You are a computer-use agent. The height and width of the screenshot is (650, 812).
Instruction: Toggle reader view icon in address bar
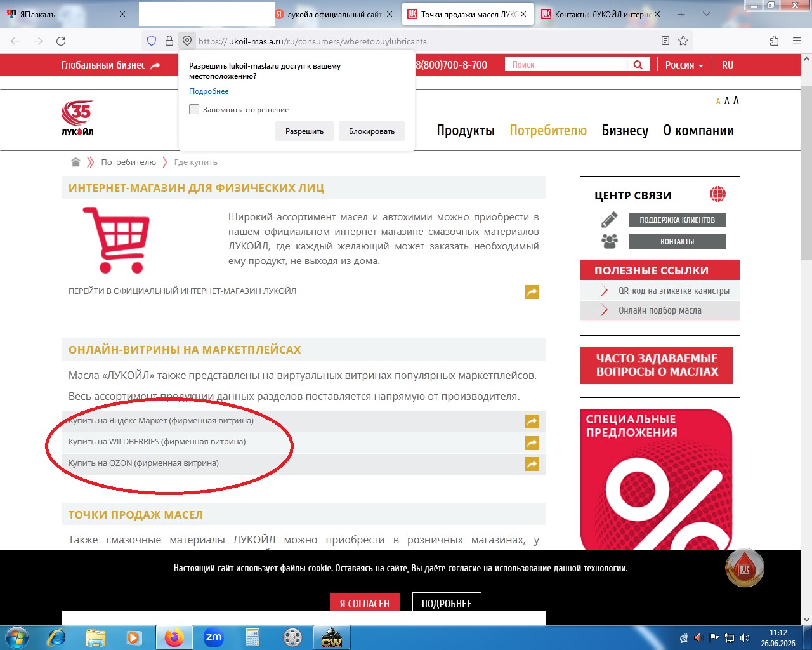(x=665, y=41)
